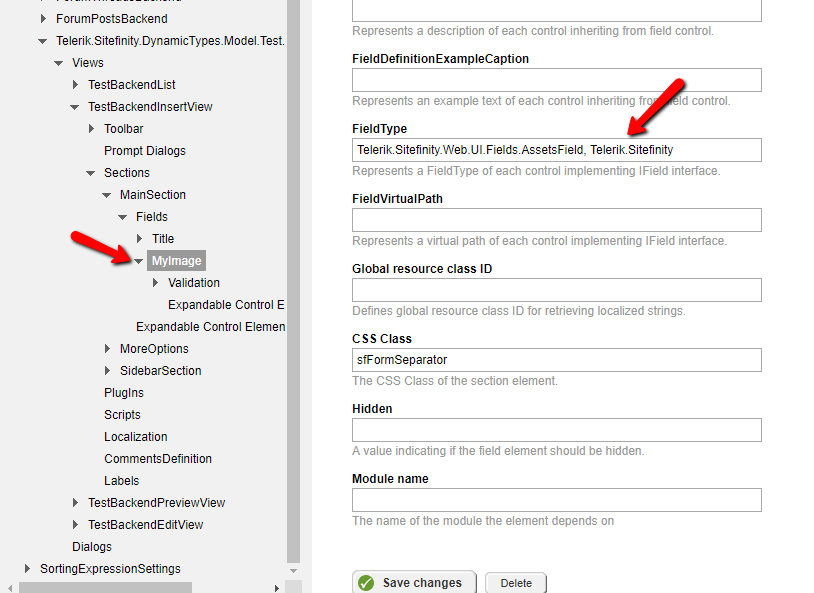Collapse the Sections node arrow
The height and width of the screenshot is (593, 814).
click(91, 173)
